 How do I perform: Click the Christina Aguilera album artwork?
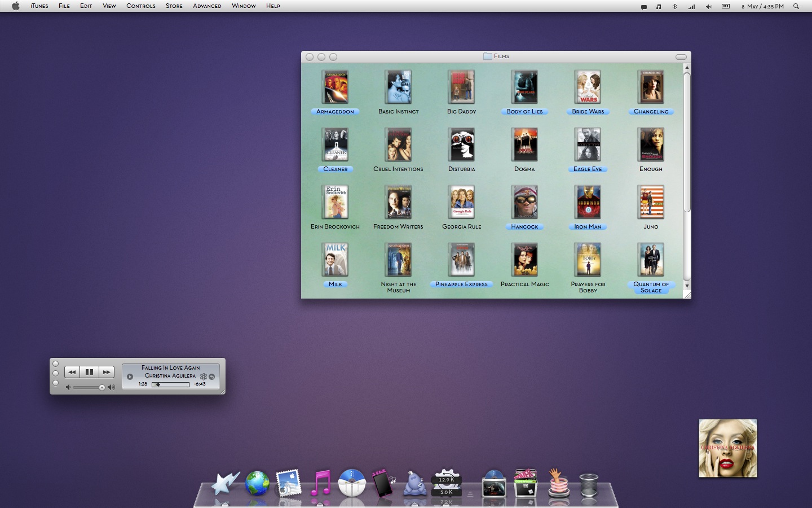(x=728, y=448)
